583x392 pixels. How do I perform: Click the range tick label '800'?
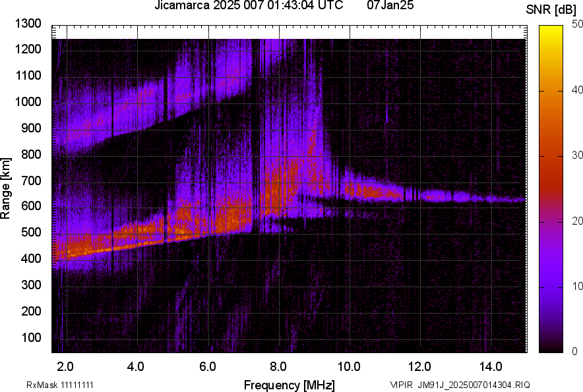(x=31, y=154)
